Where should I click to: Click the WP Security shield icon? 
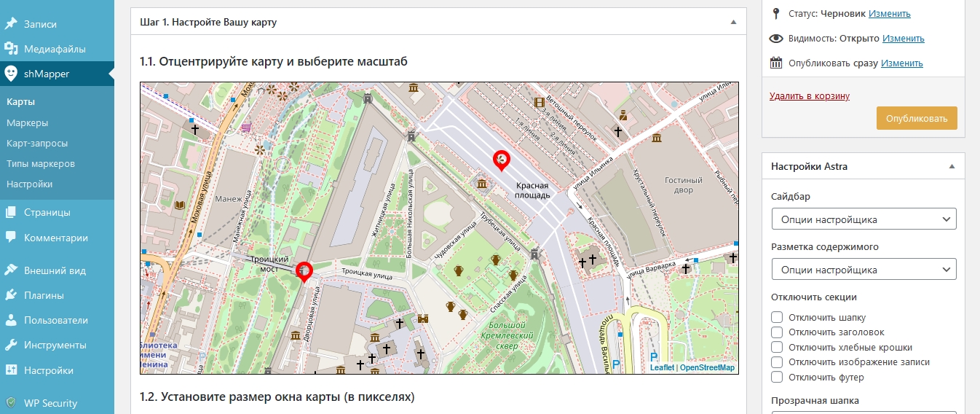(x=11, y=403)
